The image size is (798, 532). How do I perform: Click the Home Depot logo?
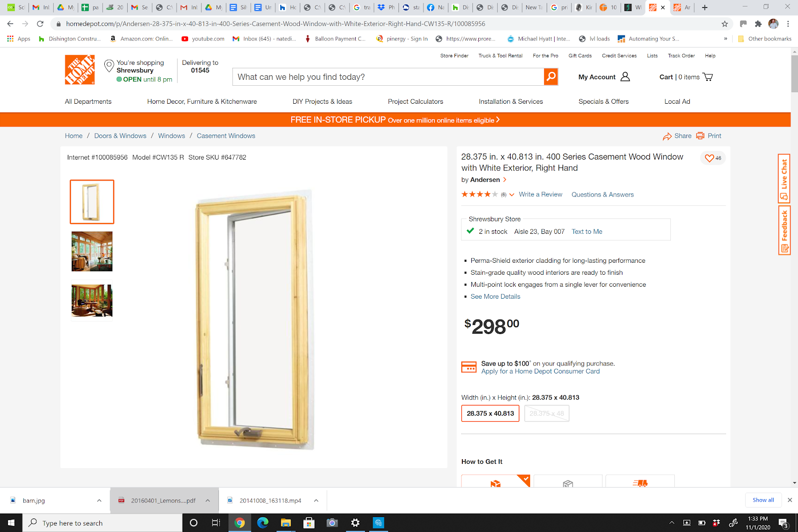pyautogui.click(x=80, y=70)
